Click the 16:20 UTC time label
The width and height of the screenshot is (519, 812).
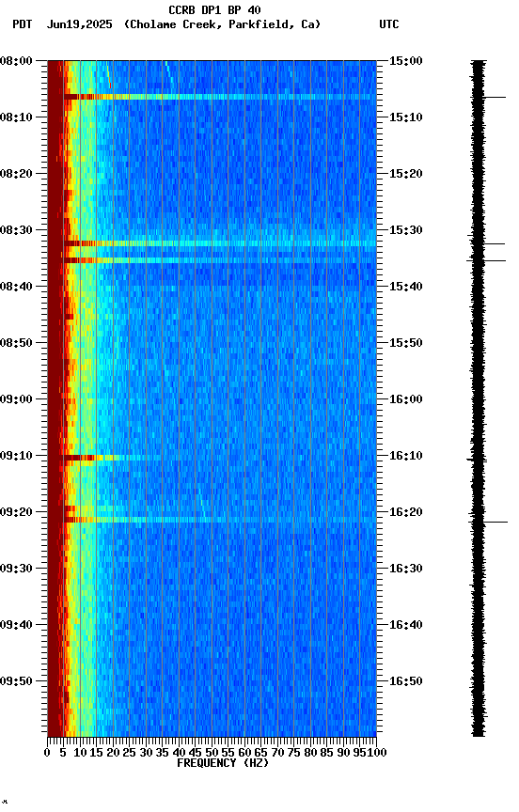405,512
